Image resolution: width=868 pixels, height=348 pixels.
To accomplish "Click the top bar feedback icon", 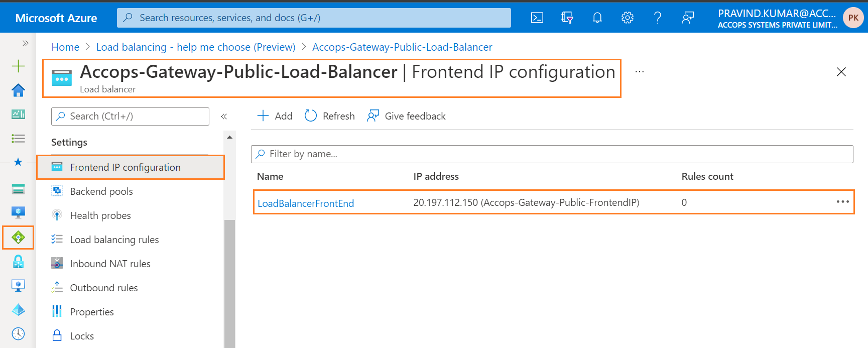I will (687, 18).
